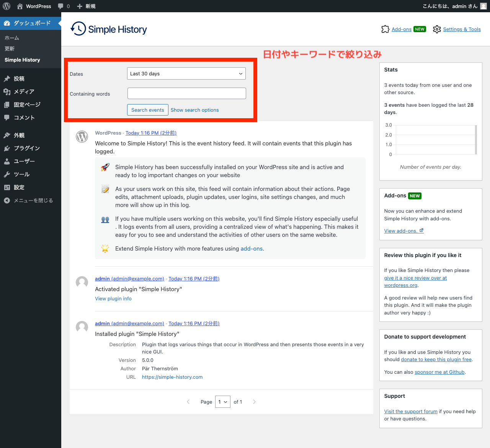Click the events per day chart
Viewport: 490px width, 448px height.
431,140
